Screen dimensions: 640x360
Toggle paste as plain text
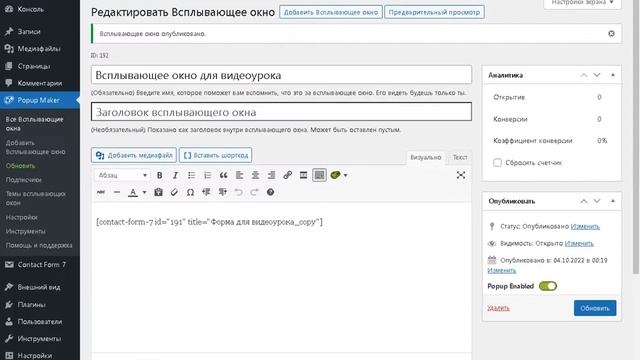point(158,192)
